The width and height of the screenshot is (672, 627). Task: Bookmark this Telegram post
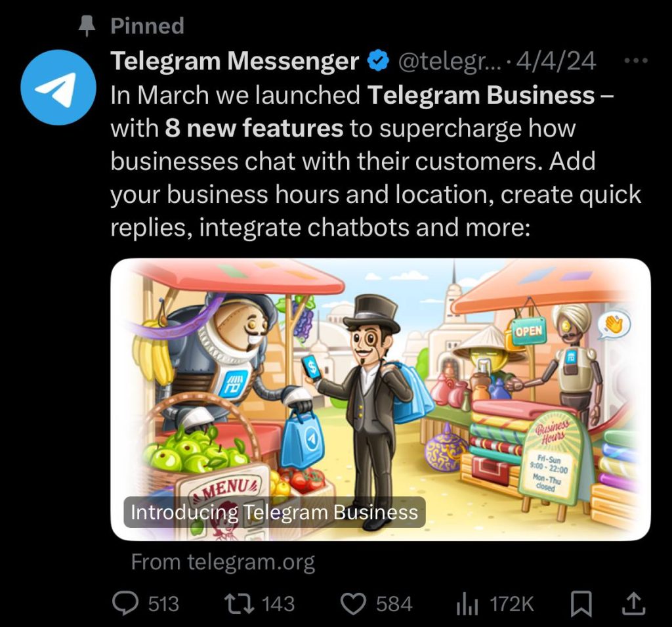pyautogui.click(x=582, y=604)
